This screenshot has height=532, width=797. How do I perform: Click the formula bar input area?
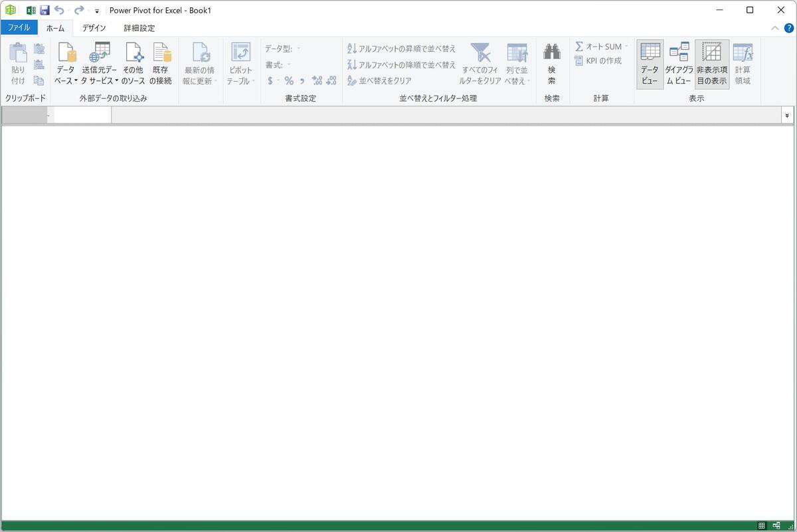[x=446, y=116]
